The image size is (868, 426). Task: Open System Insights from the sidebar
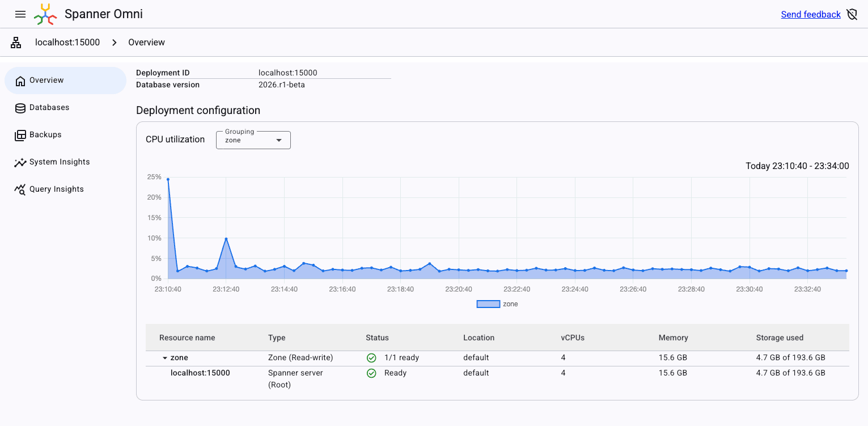coord(60,162)
